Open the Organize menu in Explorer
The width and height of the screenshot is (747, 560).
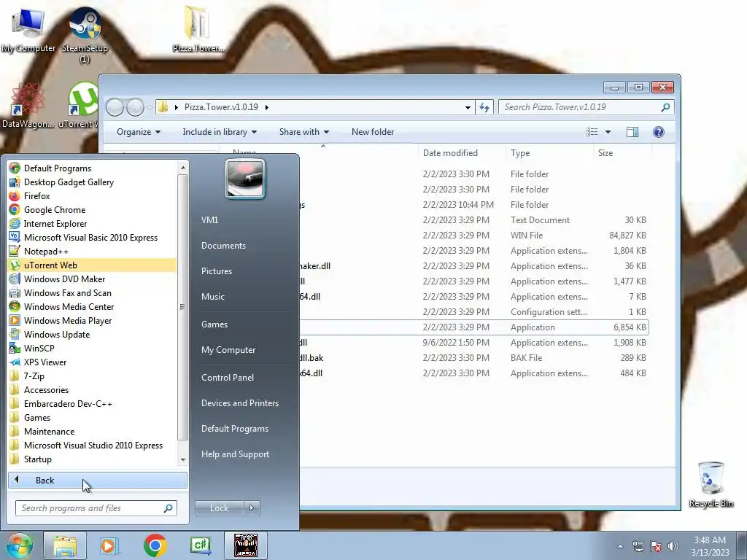point(138,132)
